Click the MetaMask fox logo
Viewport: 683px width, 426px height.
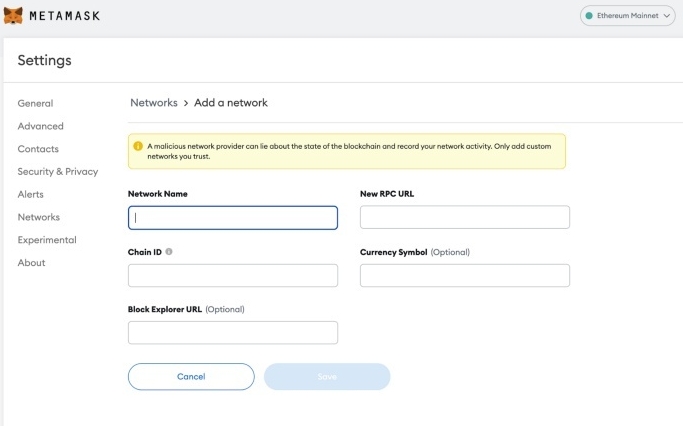13,16
